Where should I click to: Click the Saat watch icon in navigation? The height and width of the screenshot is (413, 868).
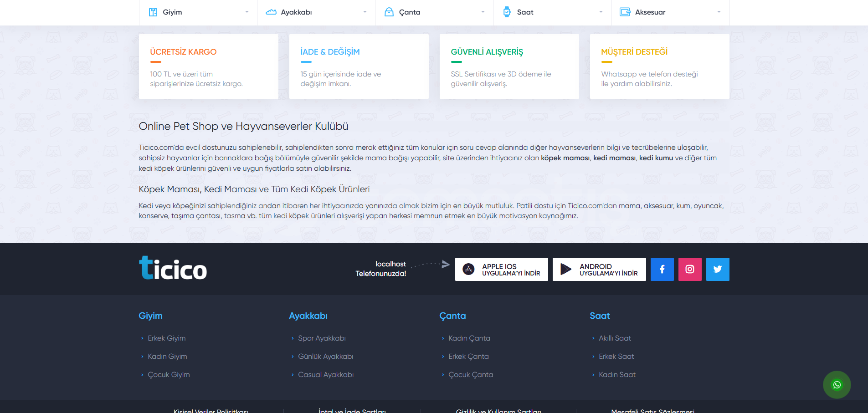coord(507,12)
